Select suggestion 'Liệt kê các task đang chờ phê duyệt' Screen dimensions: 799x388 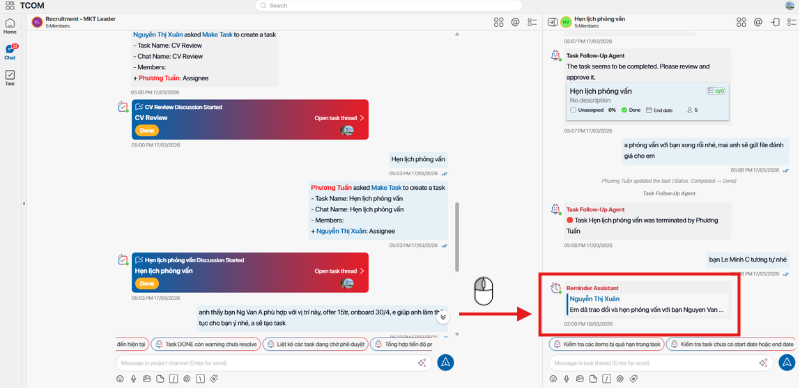coord(315,344)
